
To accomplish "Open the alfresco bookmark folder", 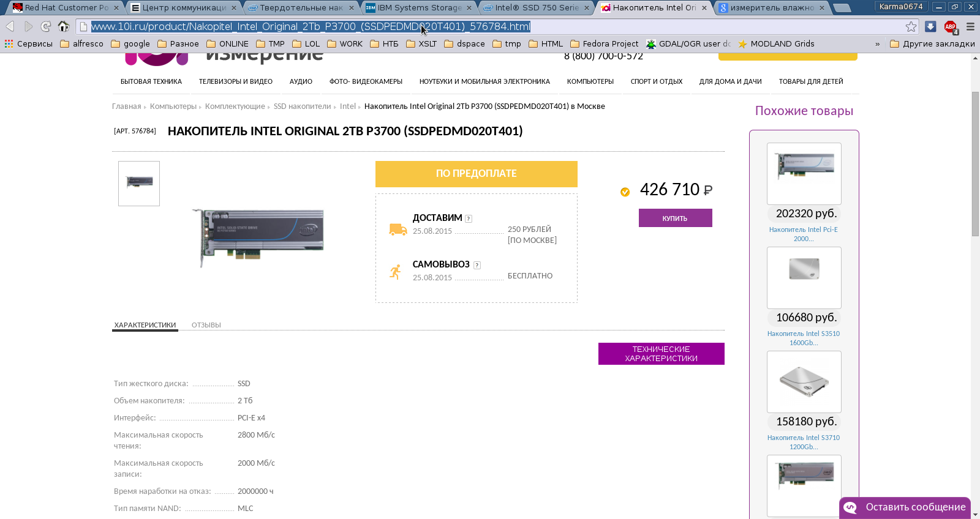I will (82, 43).
